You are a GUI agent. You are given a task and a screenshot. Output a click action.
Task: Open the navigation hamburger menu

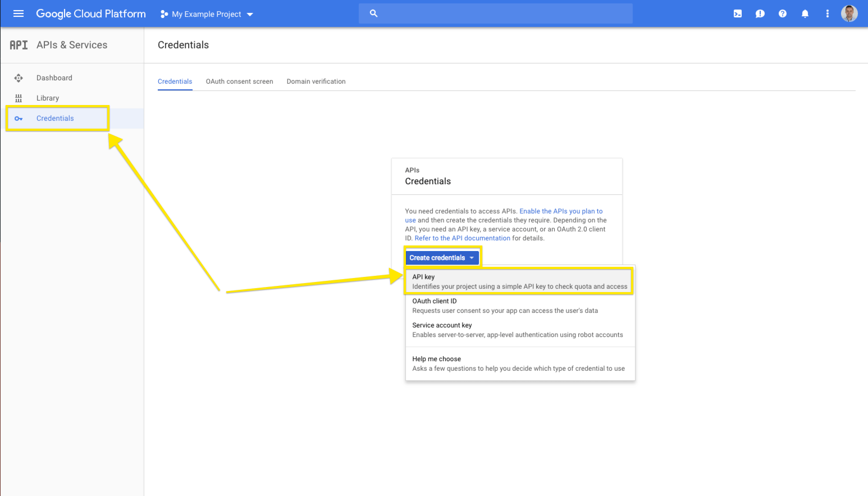pos(19,13)
